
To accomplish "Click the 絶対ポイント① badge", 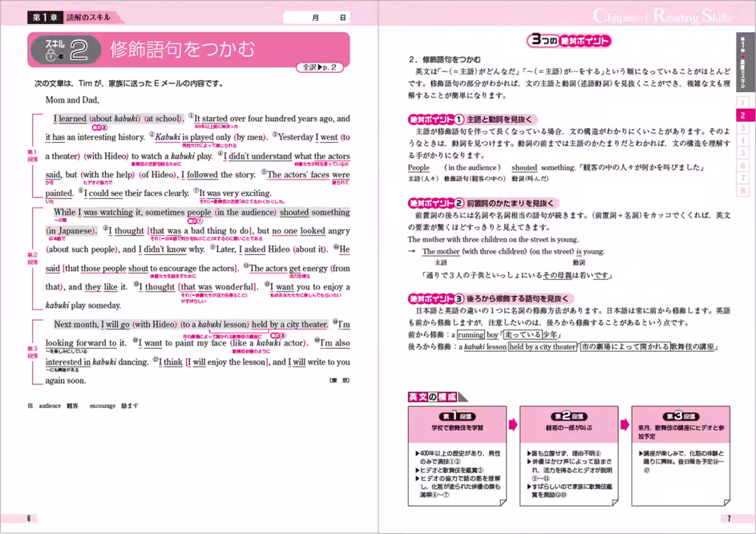I will point(436,119).
